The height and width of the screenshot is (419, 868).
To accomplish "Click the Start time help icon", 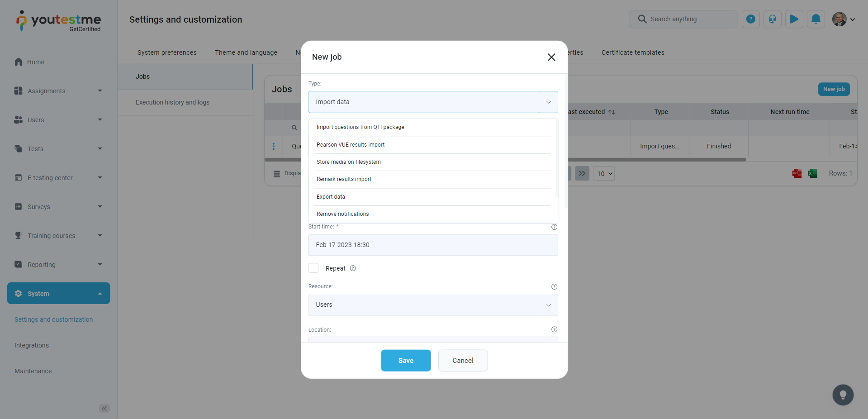I will point(554,227).
